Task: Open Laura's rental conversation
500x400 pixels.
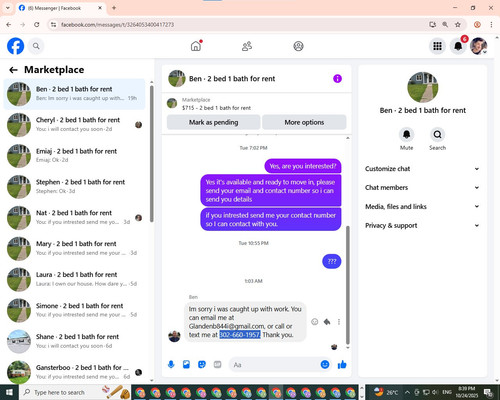Action: tap(75, 279)
